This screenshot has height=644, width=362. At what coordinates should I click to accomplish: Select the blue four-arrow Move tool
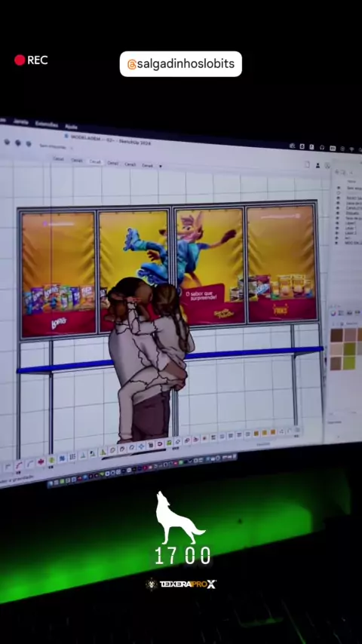142,446
